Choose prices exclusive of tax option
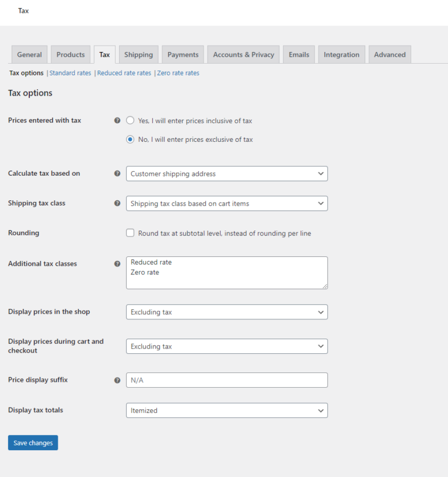This screenshot has width=448, height=477. (129, 139)
